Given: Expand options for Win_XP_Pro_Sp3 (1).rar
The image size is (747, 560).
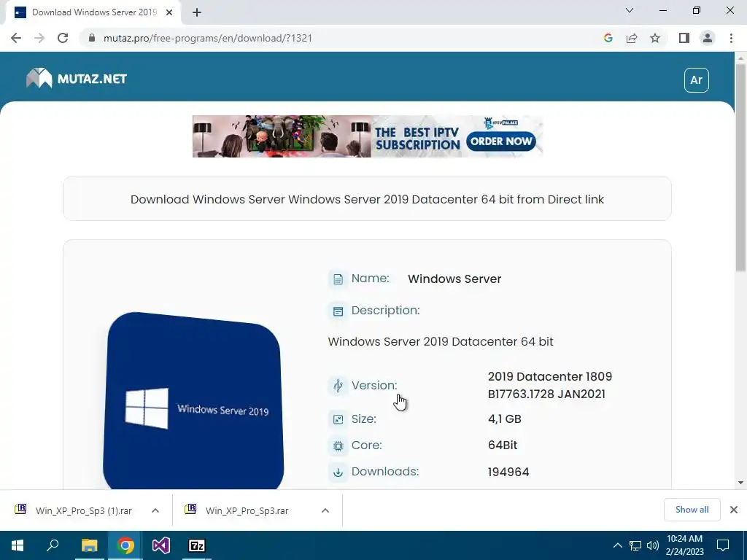Looking at the screenshot, I should [x=155, y=510].
